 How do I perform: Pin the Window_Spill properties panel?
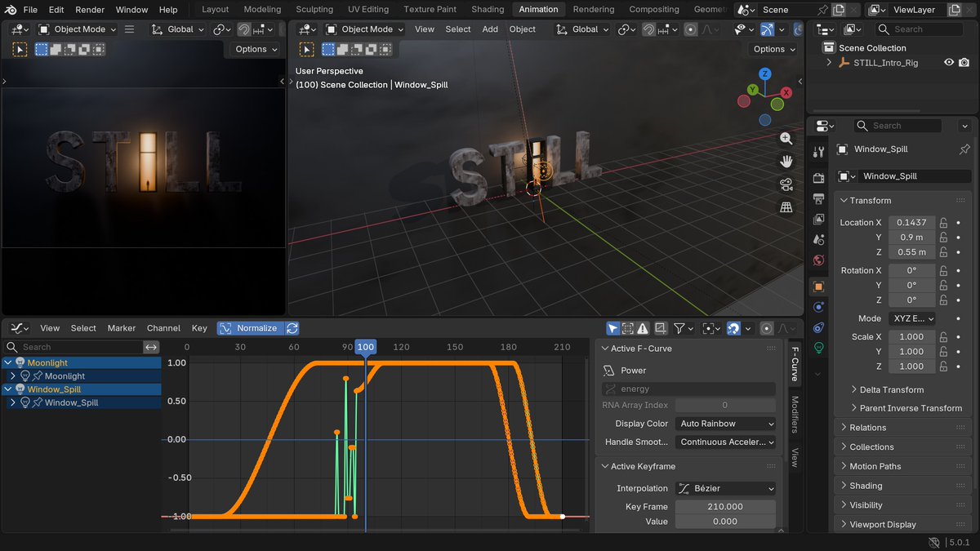tap(964, 149)
